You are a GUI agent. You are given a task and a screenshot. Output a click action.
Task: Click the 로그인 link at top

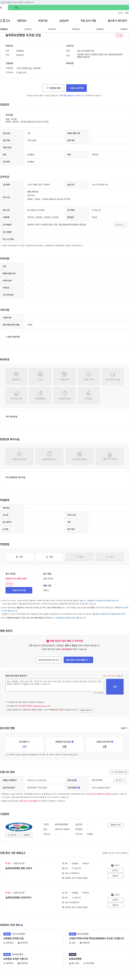[x=120, y=13]
